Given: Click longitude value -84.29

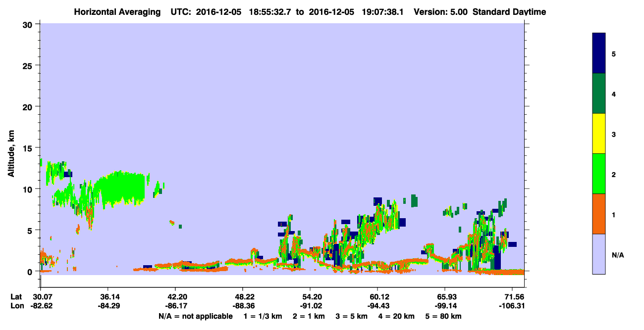Looking at the screenshot, I should tap(108, 306).
